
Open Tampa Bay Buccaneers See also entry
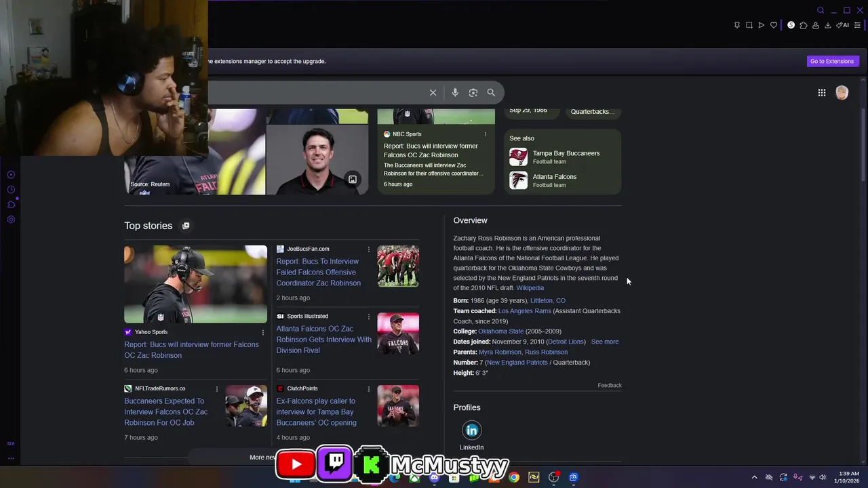pyautogui.click(x=562, y=157)
